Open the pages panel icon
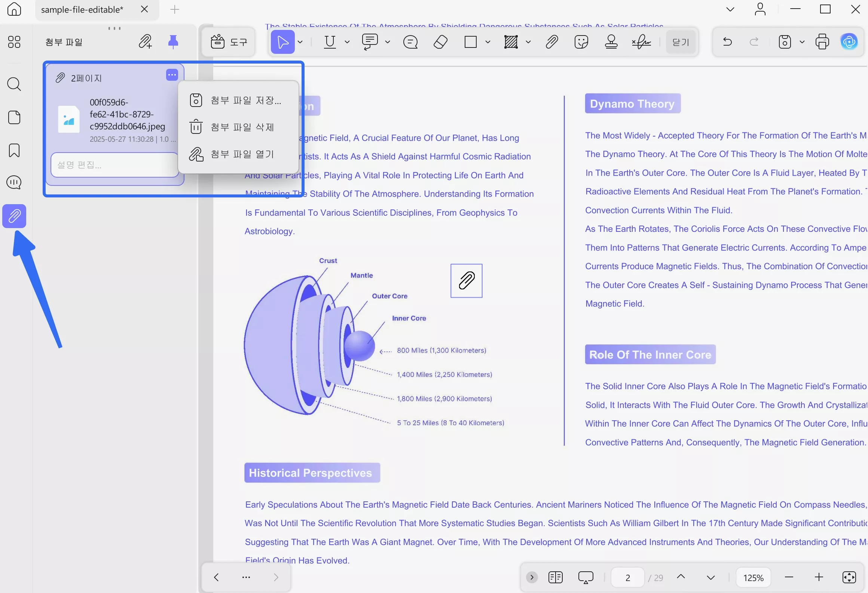Screen dimensions: 868x593 [14, 117]
